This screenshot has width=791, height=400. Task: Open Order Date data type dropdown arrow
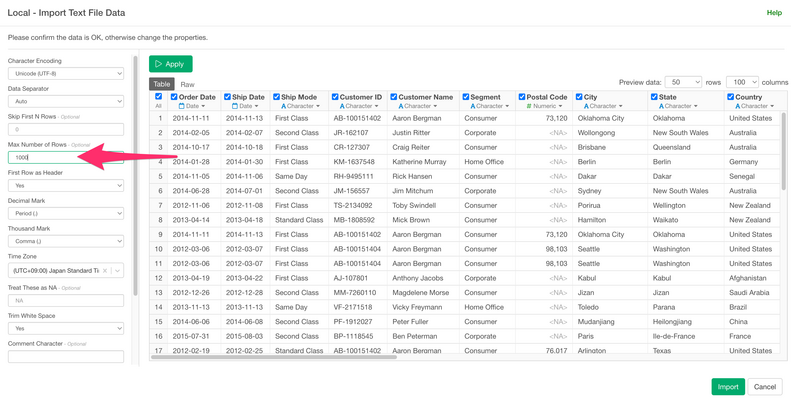pyautogui.click(x=203, y=106)
